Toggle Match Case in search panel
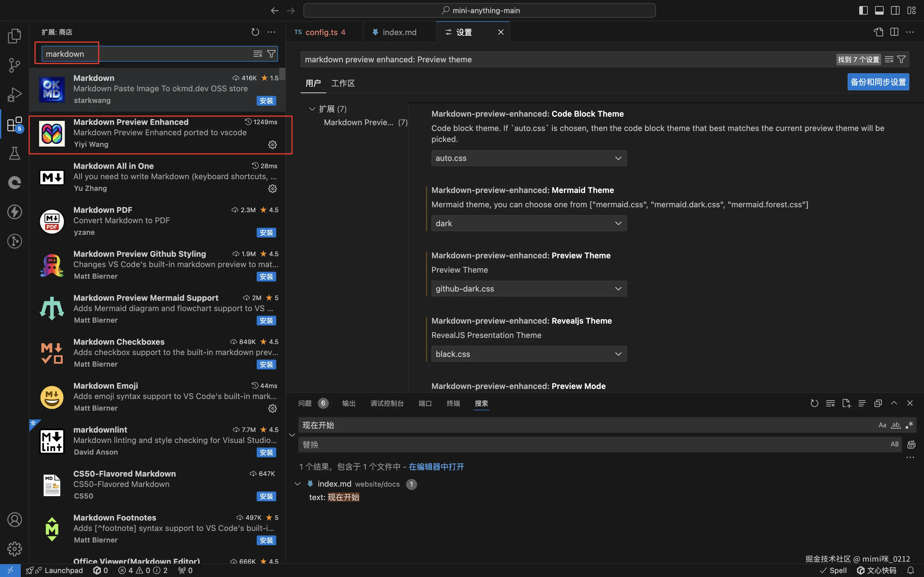Image resolution: width=924 pixels, height=577 pixels. coord(882,425)
